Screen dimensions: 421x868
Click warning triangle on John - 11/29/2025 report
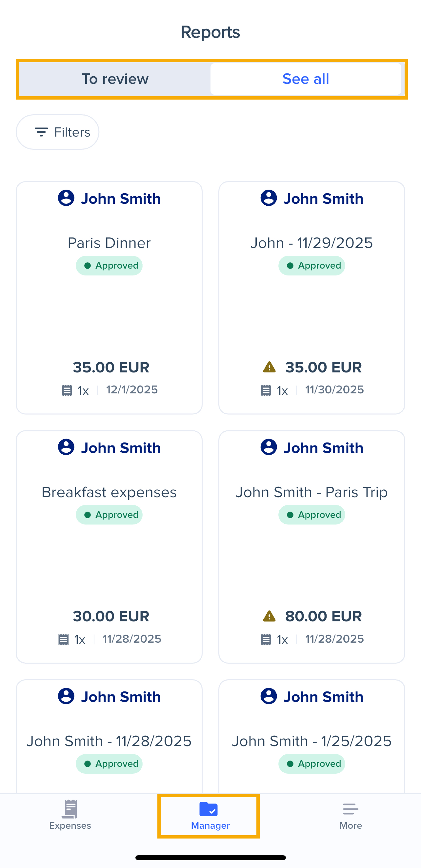click(x=269, y=367)
